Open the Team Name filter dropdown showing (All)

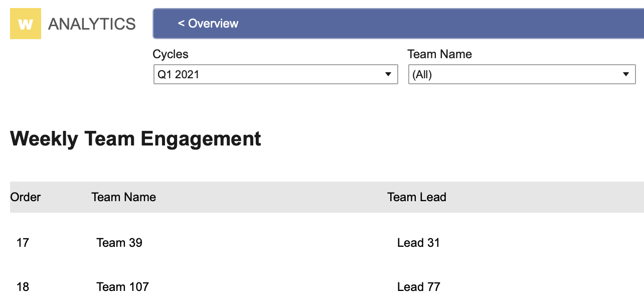click(522, 74)
